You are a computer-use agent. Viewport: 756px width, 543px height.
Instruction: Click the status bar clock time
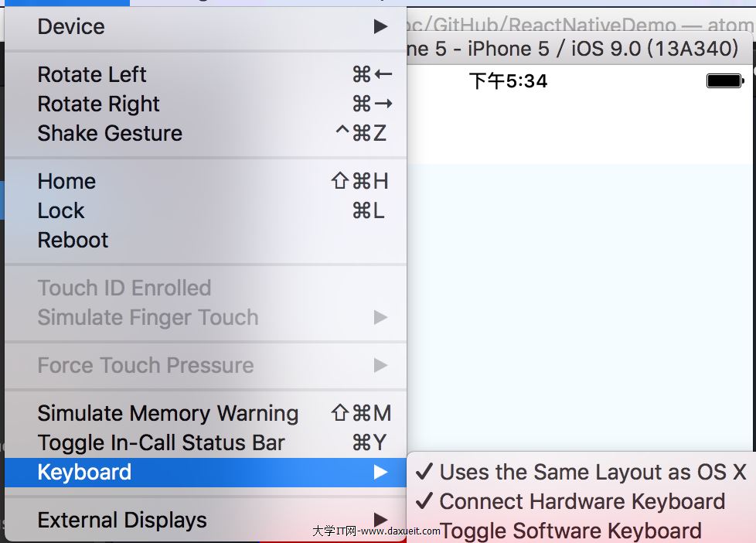click(508, 80)
